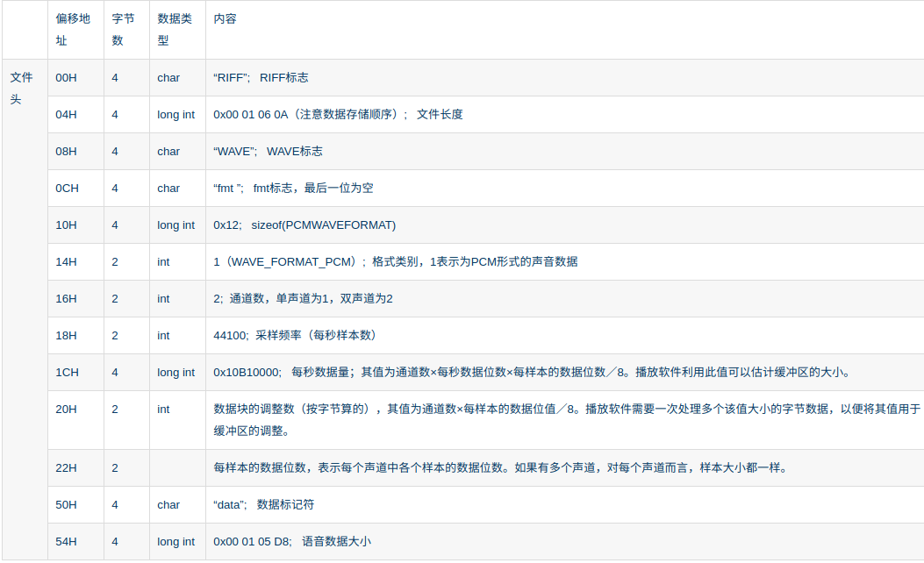Select byte count 2 in 18H row
Viewport: 924px width, 563px height.
click(x=115, y=335)
